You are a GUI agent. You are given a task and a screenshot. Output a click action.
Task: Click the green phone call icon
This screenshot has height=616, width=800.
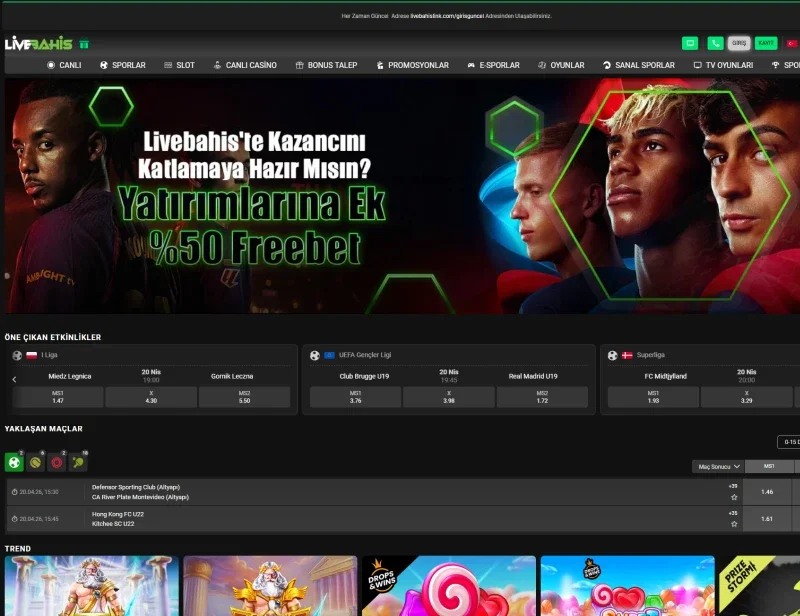click(x=715, y=43)
